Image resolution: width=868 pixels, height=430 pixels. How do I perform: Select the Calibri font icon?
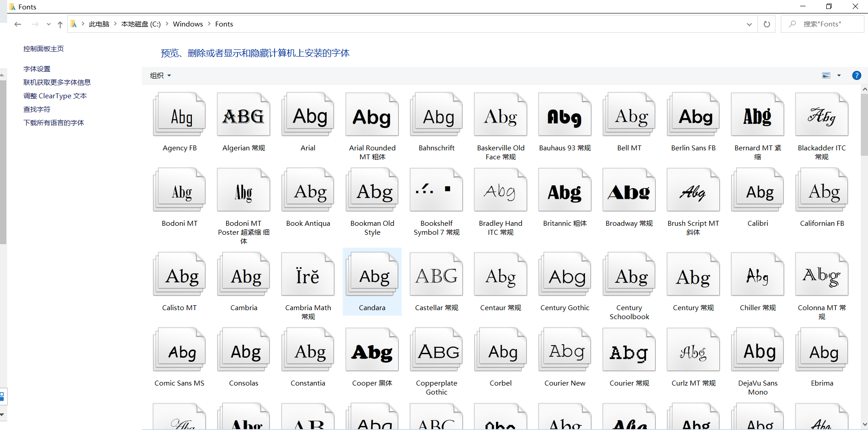758,190
